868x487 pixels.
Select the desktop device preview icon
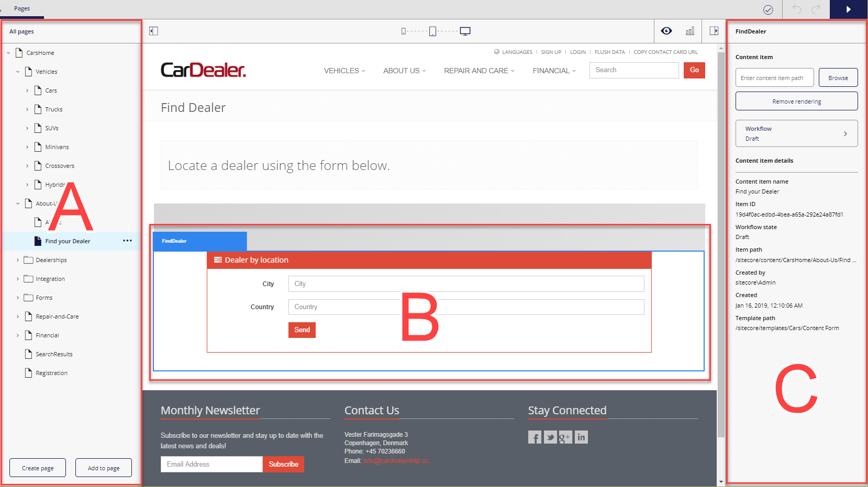[x=465, y=31]
